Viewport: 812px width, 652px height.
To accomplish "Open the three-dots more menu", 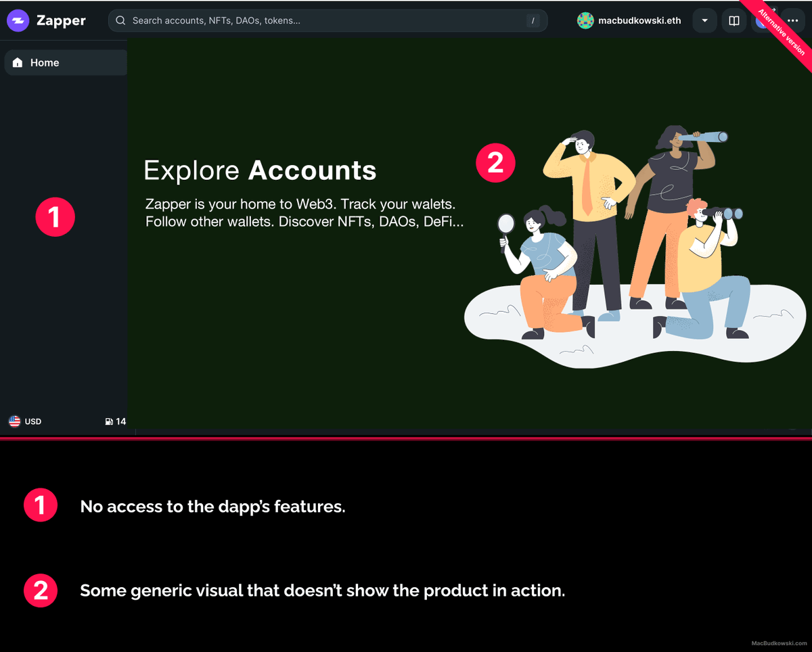I will point(792,20).
